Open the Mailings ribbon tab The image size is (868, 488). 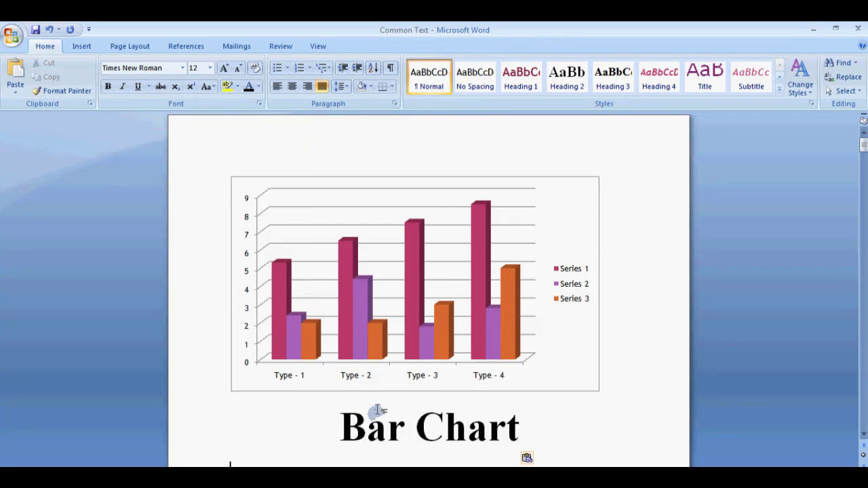[x=236, y=46]
